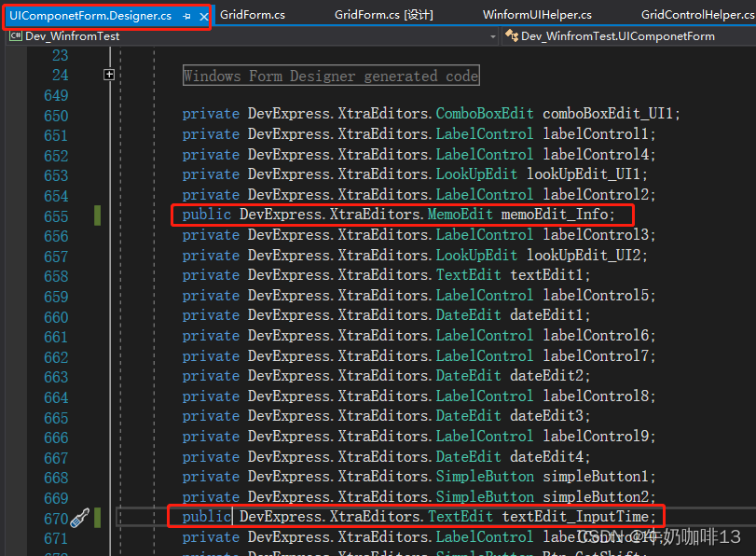Screen dimensions: 756x556
Task: Click the lookUpEdit_UI2 field name
Action: [x=583, y=255]
